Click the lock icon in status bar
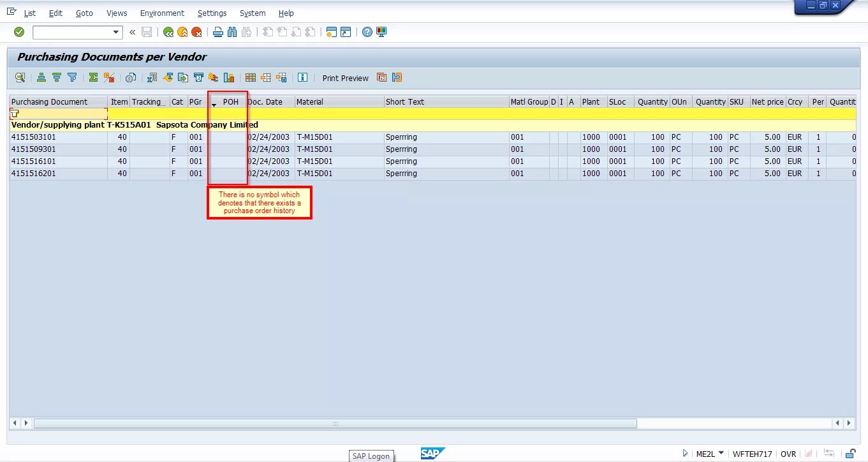Image resolution: width=868 pixels, height=462 pixels. coord(850,454)
